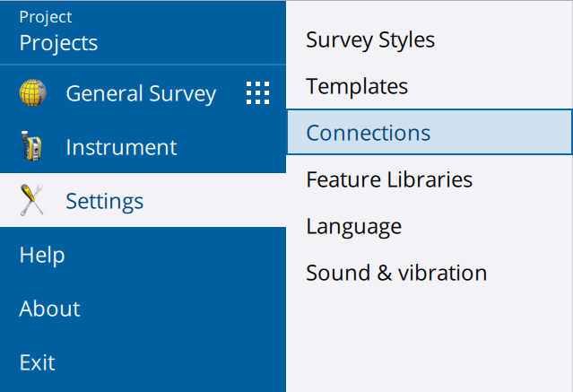Open the Help item
Screen dimensions: 573x392
[x=42, y=255]
